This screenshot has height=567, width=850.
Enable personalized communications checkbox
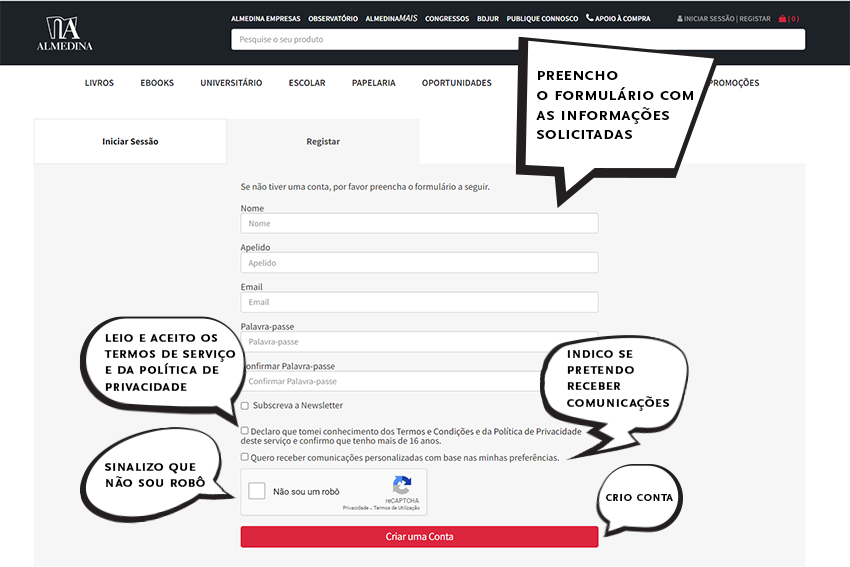[245, 457]
